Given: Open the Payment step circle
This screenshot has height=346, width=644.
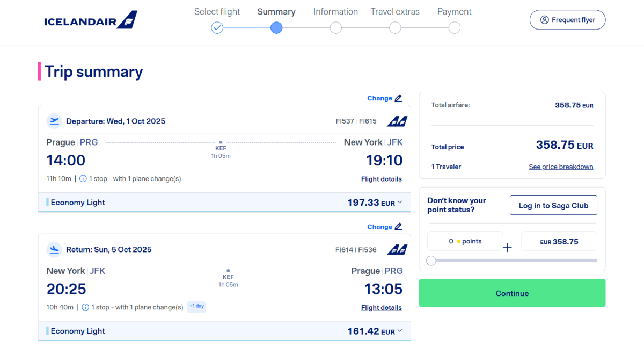Looking at the screenshot, I should coord(455,27).
